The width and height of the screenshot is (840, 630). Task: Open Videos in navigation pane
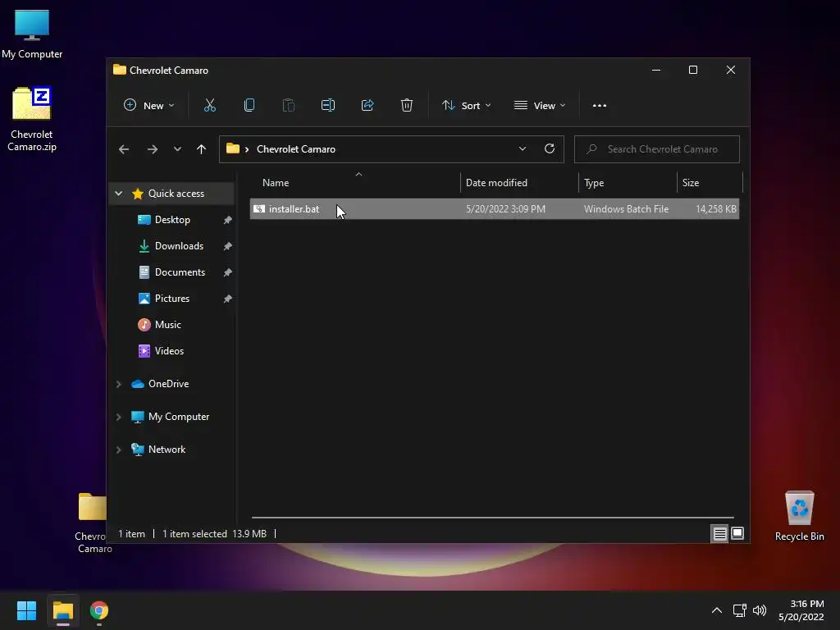click(x=169, y=351)
